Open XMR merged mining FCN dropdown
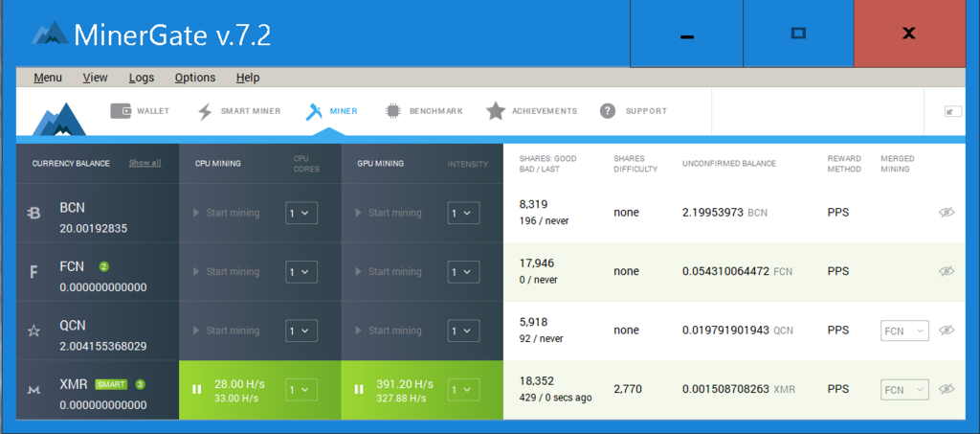The image size is (980, 434). [x=904, y=390]
